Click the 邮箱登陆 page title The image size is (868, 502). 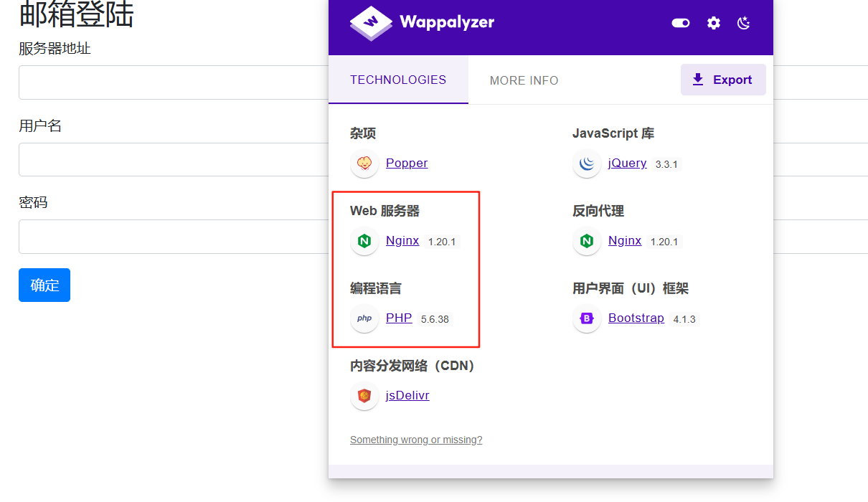[76, 14]
